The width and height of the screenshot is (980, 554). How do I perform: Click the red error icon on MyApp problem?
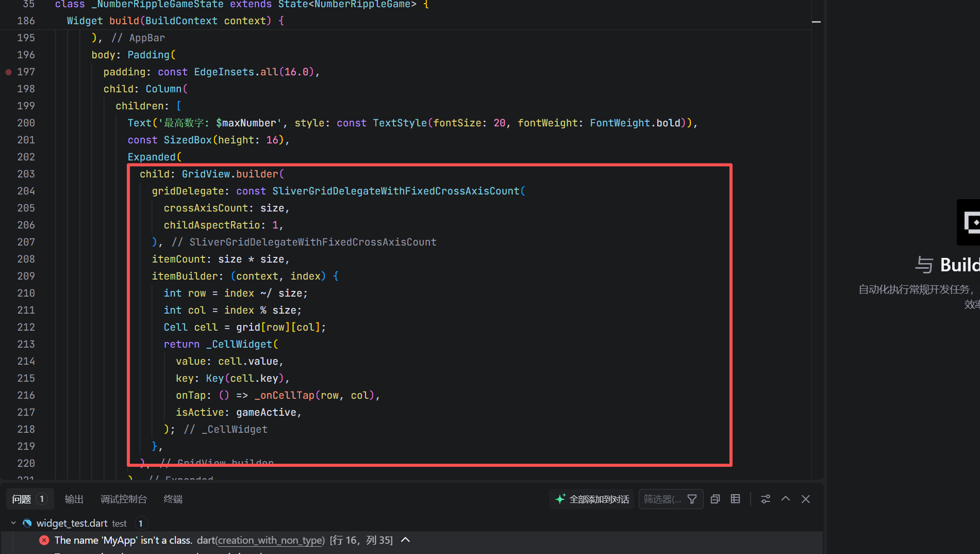tap(44, 541)
